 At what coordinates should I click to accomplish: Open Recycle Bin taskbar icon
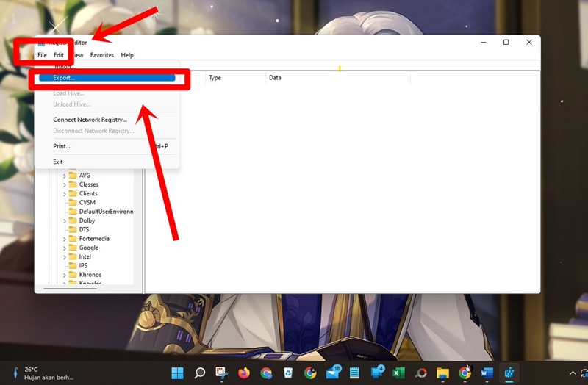click(288, 373)
